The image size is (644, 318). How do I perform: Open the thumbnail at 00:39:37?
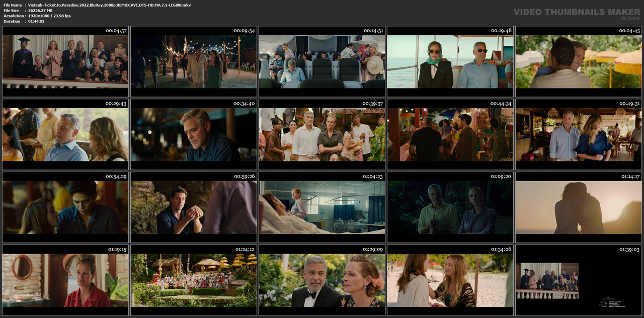pyautogui.click(x=322, y=134)
